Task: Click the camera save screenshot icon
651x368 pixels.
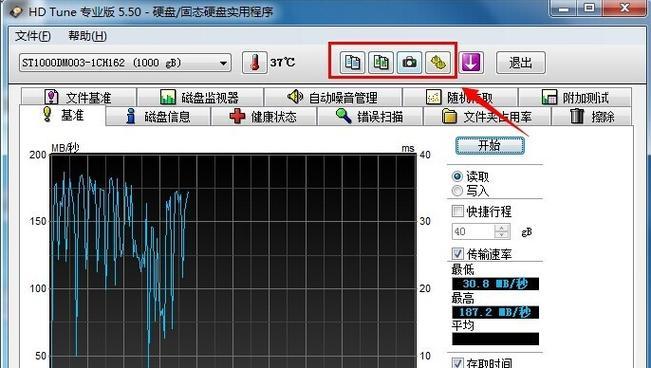Action: [x=409, y=63]
